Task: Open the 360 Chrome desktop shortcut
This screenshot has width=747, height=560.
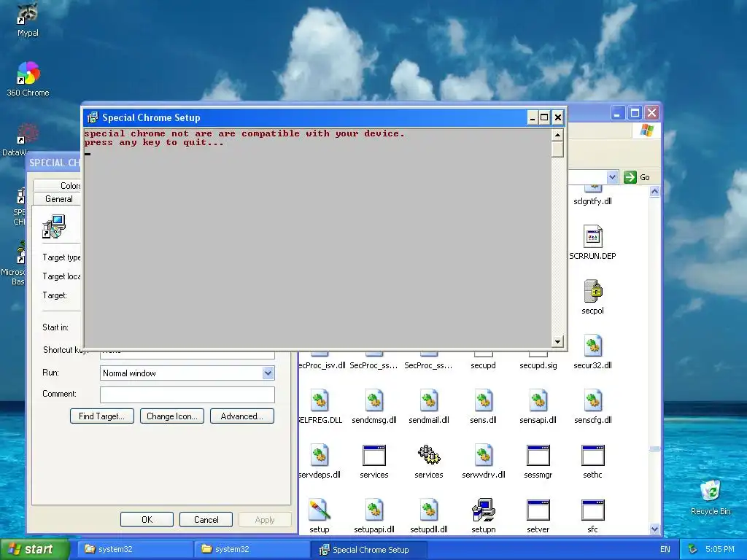Action: (28, 79)
